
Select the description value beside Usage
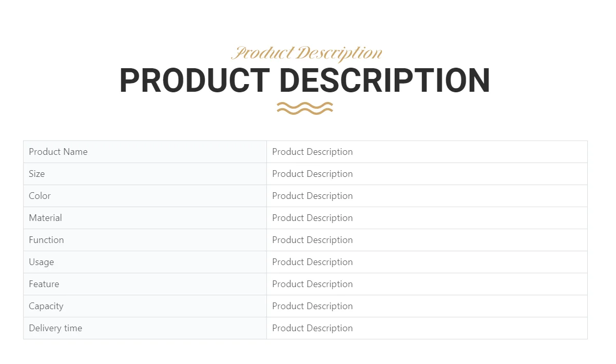click(313, 262)
